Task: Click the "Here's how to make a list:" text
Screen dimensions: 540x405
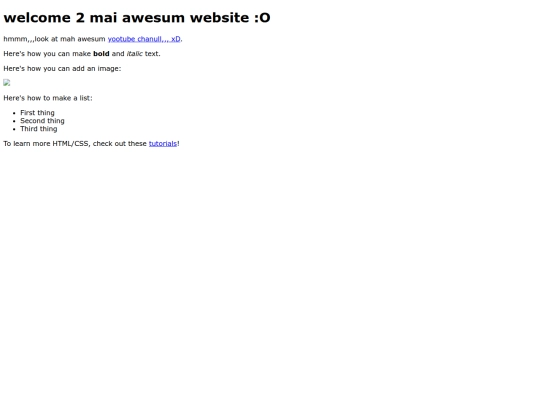Action: point(48,98)
